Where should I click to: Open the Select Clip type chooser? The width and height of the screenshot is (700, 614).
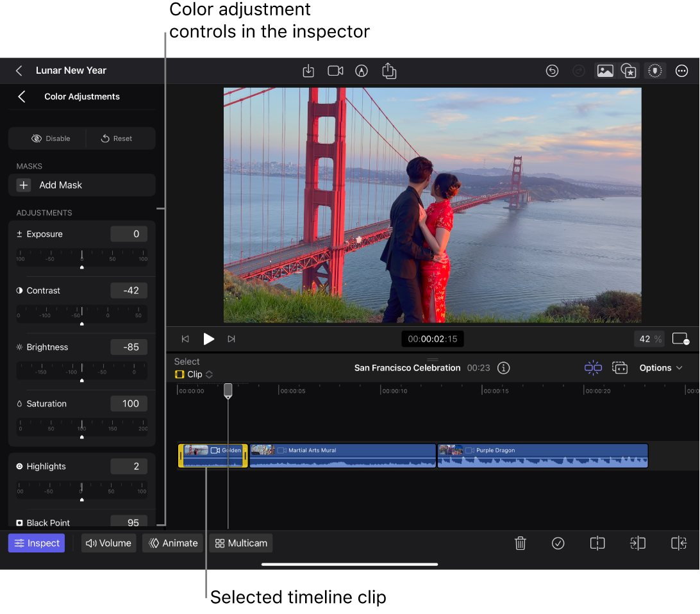click(194, 374)
